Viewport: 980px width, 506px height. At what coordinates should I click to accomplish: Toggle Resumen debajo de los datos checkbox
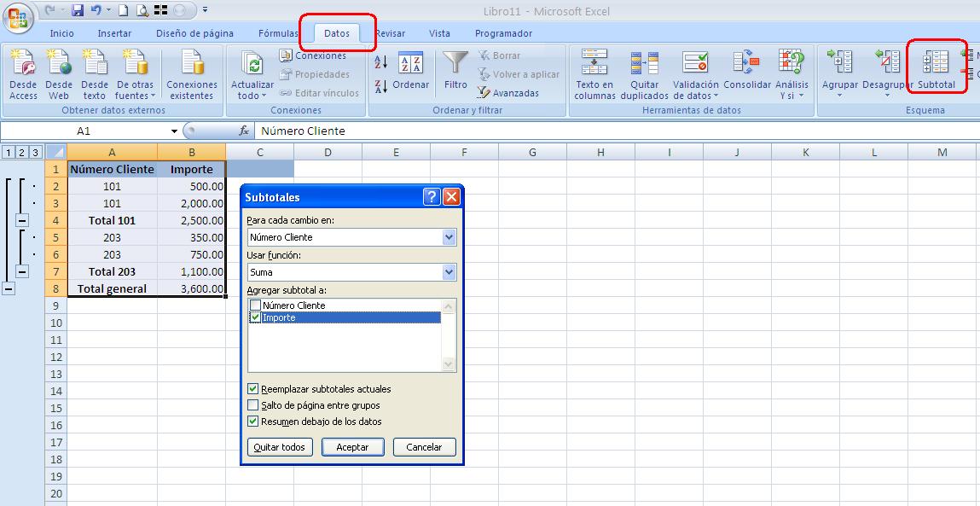pyautogui.click(x=253, y=422)
